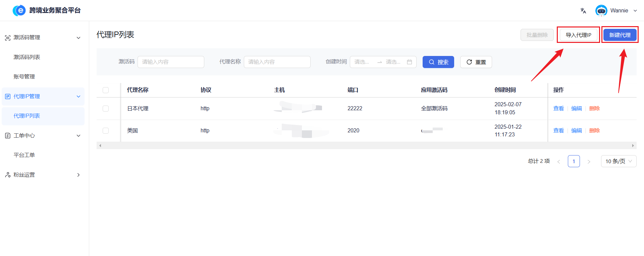
Task: Click the 激活码管理 sidebar icon
Action: click(8, 38)
